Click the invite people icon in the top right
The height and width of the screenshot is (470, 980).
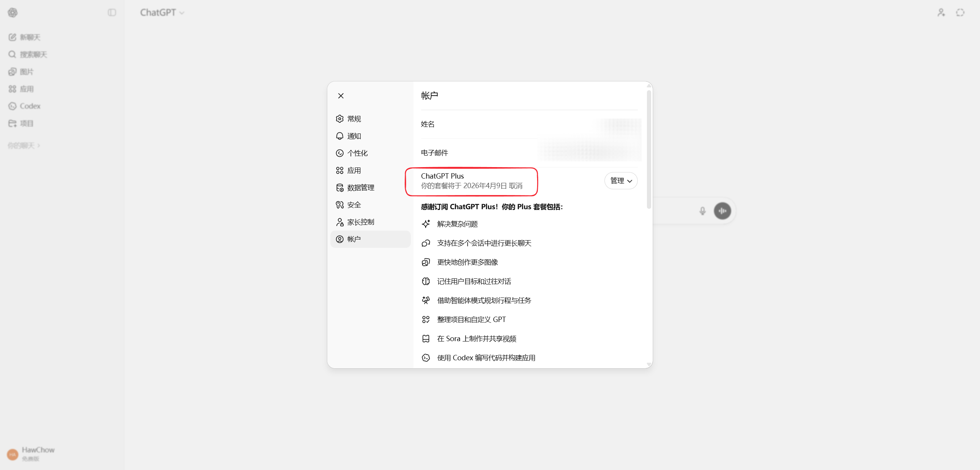941,13
